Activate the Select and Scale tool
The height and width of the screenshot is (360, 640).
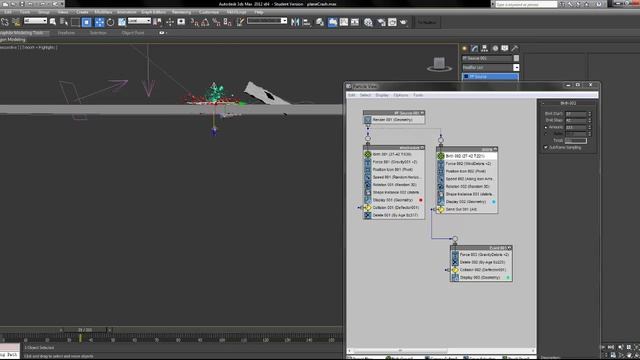(122, 22)
